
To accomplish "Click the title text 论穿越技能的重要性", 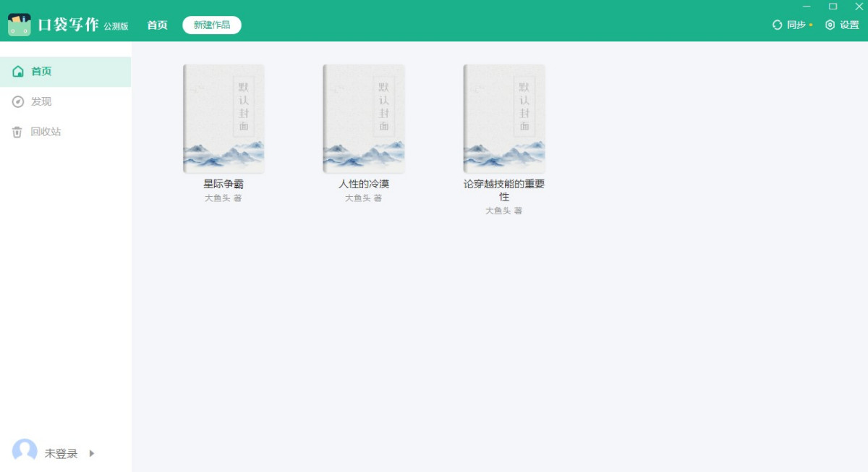I will point(504,190).
